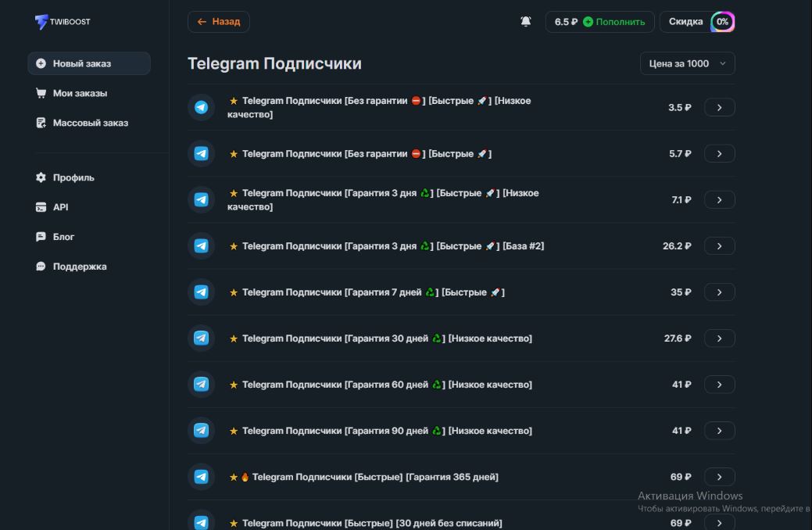Click the notification bell icon
Screen dimensions: 812x530
pos(526,22)
